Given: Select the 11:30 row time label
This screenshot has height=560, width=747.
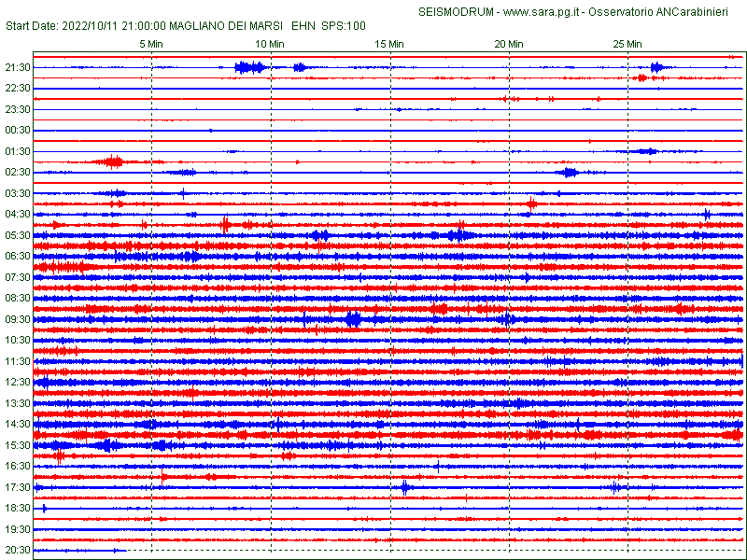Looking at the screenshot, I should (18, 361).
